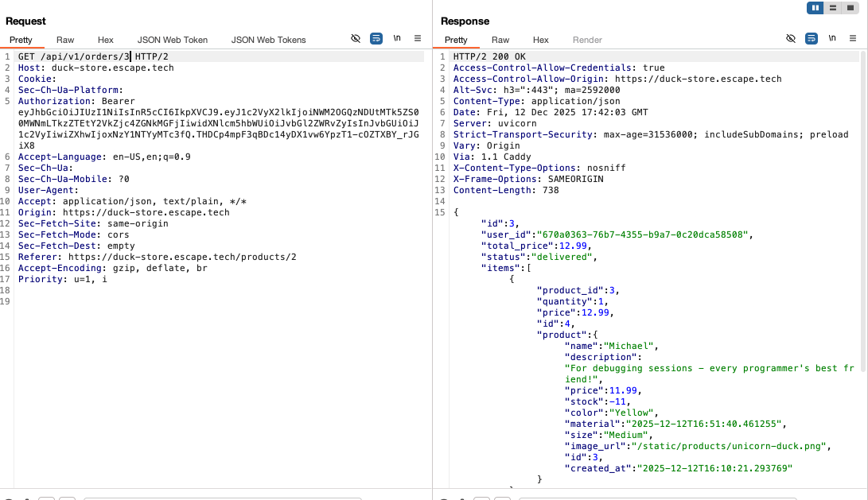868x500 pixels.
Task: Open the JSON Web Token tab
Action: click(x=172, y=38)
